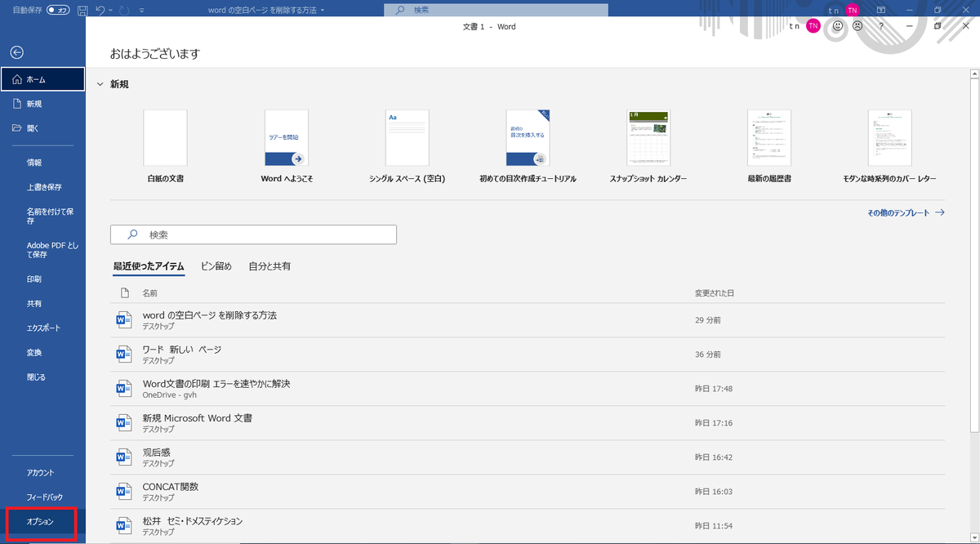Send positive feedback with smiley face icon
This screenshot has height=544, width=980.
point(838,26)
